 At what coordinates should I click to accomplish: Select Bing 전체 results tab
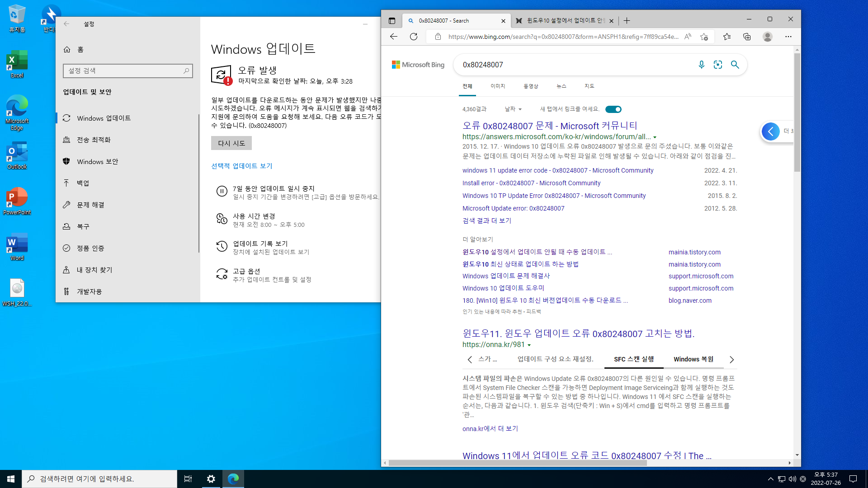(x=467, y=86)
